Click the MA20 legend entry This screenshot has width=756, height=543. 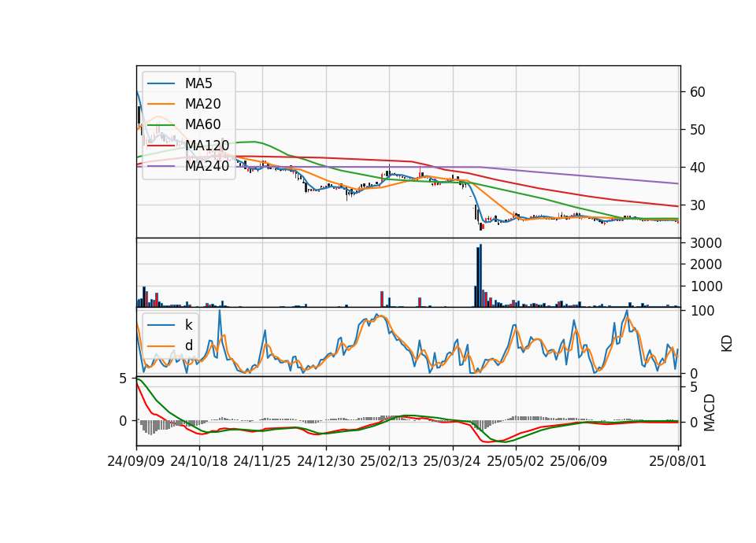[x=183, y=104]
